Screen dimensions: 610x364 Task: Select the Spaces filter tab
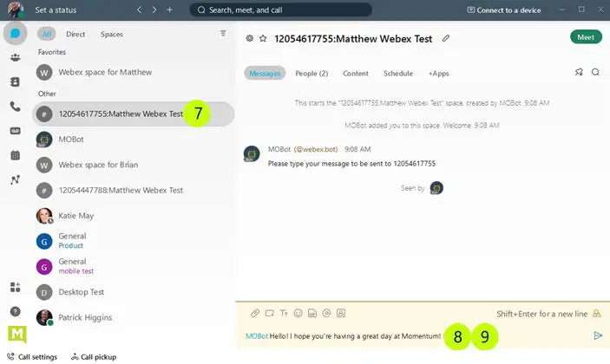[x=112, y=34]
